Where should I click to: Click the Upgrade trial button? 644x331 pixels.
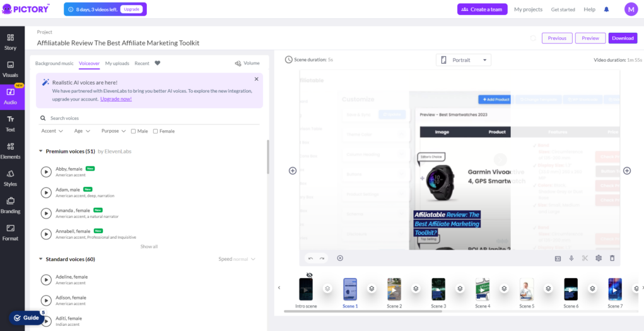[131, 9]
